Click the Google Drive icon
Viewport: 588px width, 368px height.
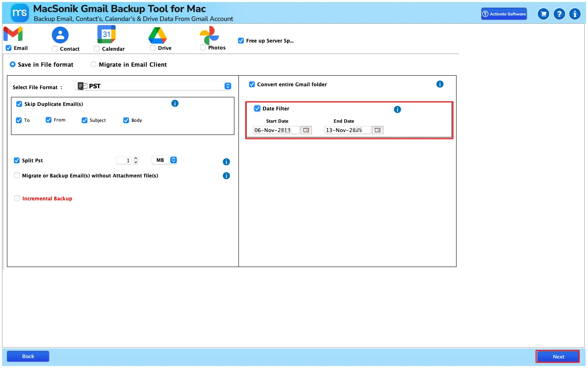tap(158, 35)
